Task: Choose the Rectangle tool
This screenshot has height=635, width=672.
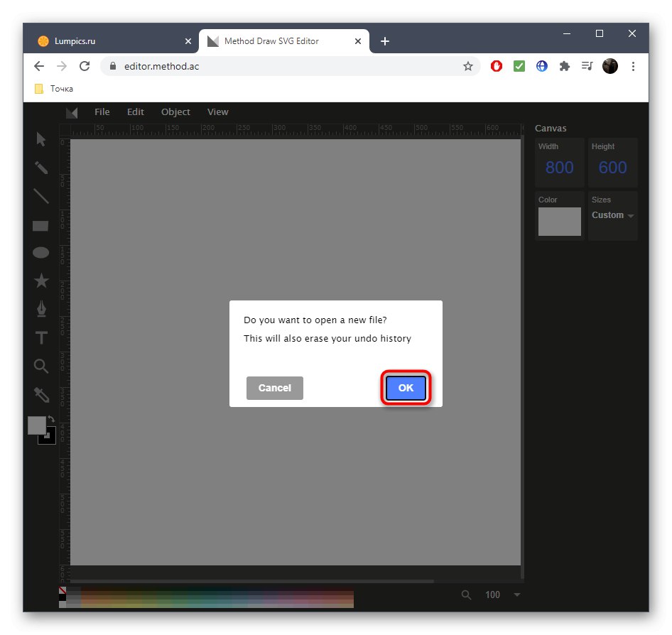Action: (x=40, y=224)
